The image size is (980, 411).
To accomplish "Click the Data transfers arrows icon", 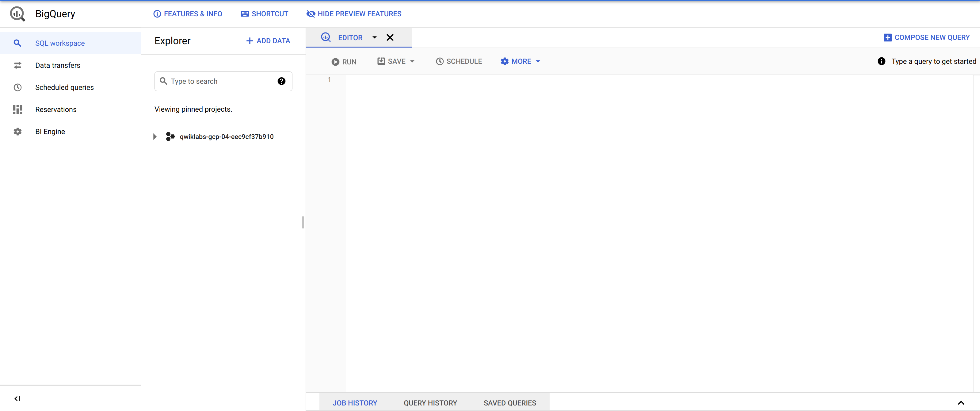I will (17, 65).
